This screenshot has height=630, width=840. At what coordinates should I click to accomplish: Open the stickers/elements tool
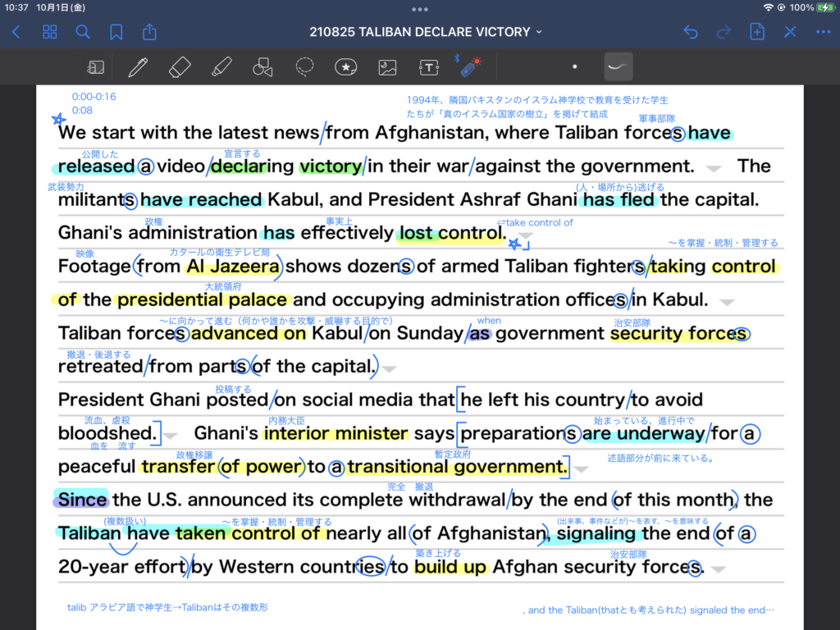(x=346, y=67)
